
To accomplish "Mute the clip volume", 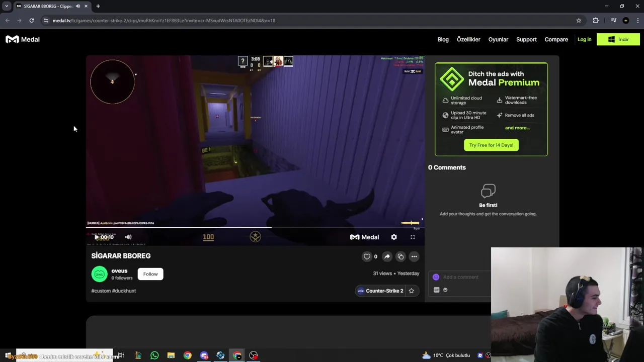I will click(x=128, y=237).
